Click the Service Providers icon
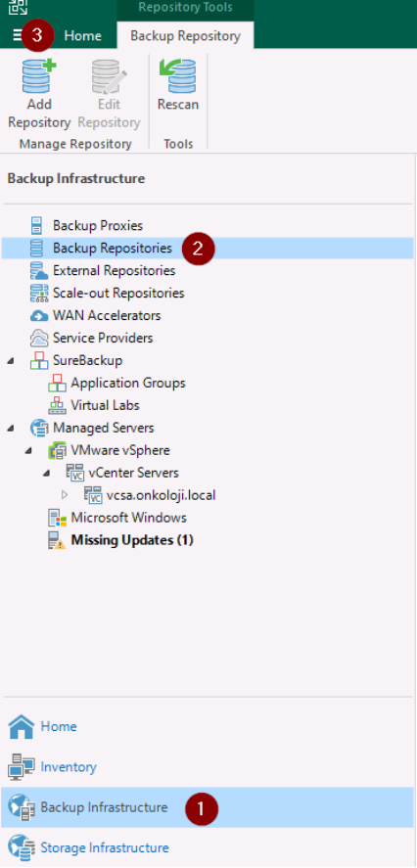The height and width of the screenshot is (868, 417). coord(38,339)
